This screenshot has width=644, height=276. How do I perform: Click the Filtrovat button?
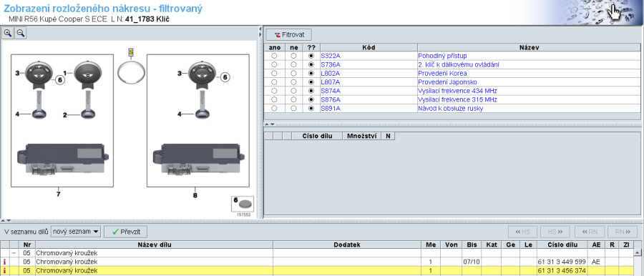point(289,35)
